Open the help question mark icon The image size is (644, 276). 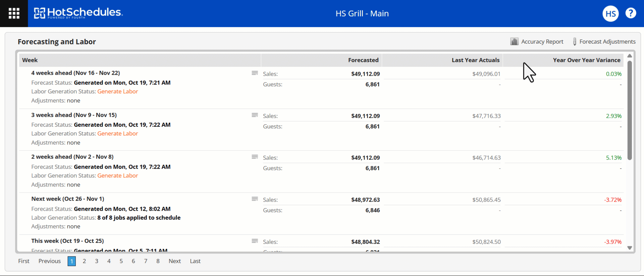631,13
